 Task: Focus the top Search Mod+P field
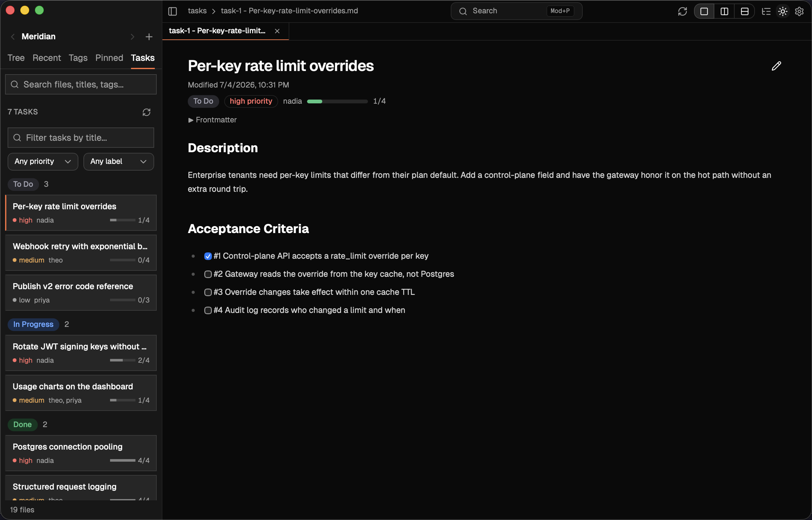pyautogui.click(x=516, y=11)
